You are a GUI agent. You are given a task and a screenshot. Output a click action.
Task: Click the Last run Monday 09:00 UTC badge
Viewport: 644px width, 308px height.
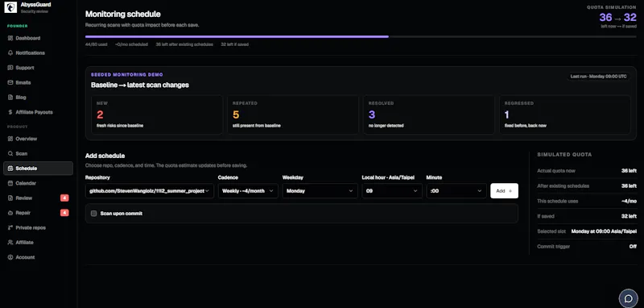tap(598, 77)
